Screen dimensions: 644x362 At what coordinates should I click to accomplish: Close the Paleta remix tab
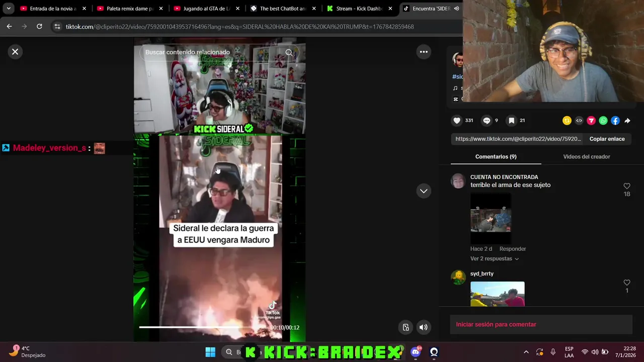tap(160, 9)
